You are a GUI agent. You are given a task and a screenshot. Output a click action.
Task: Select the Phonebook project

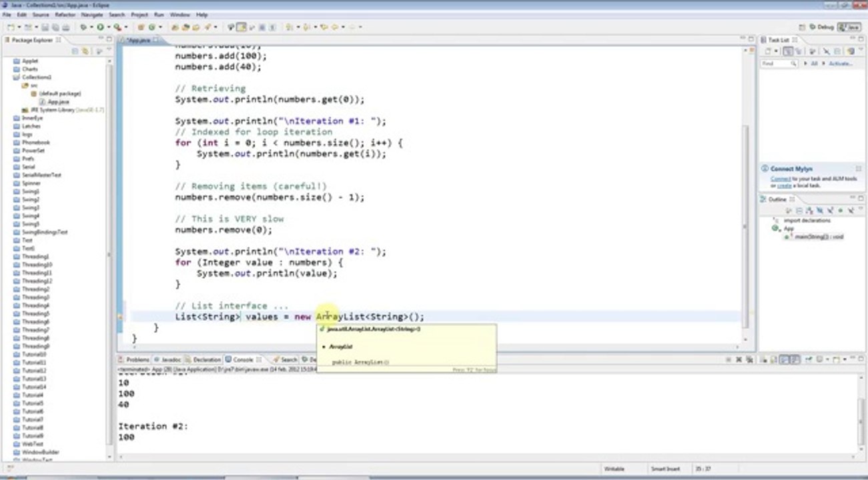(x=35, y=143)
